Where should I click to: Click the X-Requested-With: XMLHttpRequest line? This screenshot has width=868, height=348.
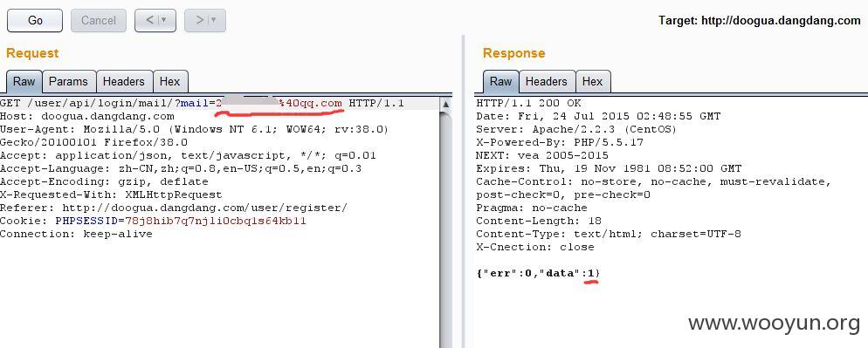coord(111,194)
